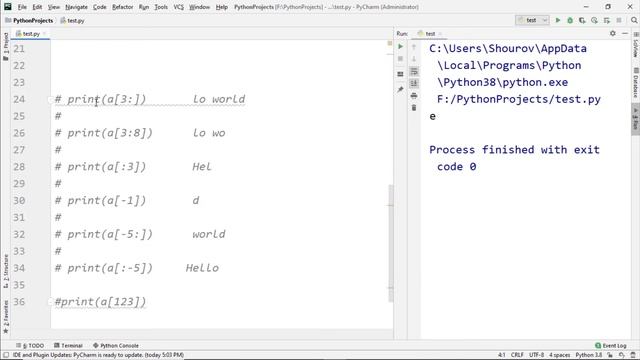This screenshot has height=360, width=640.
Task: Open the Run menu
Action: tap(144, 7)
